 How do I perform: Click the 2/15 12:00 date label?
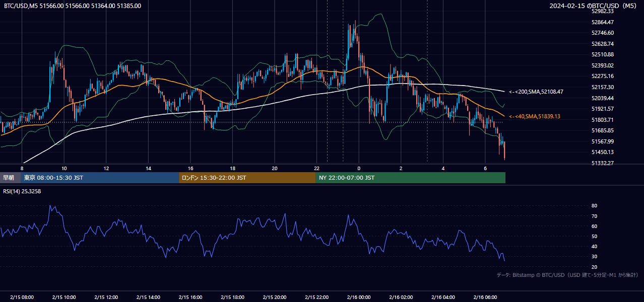point(106,297)
